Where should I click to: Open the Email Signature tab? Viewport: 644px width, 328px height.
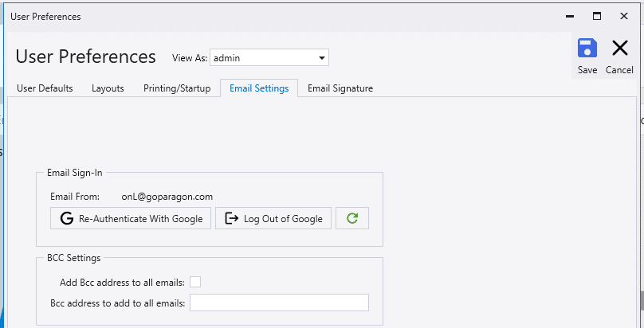340,88
